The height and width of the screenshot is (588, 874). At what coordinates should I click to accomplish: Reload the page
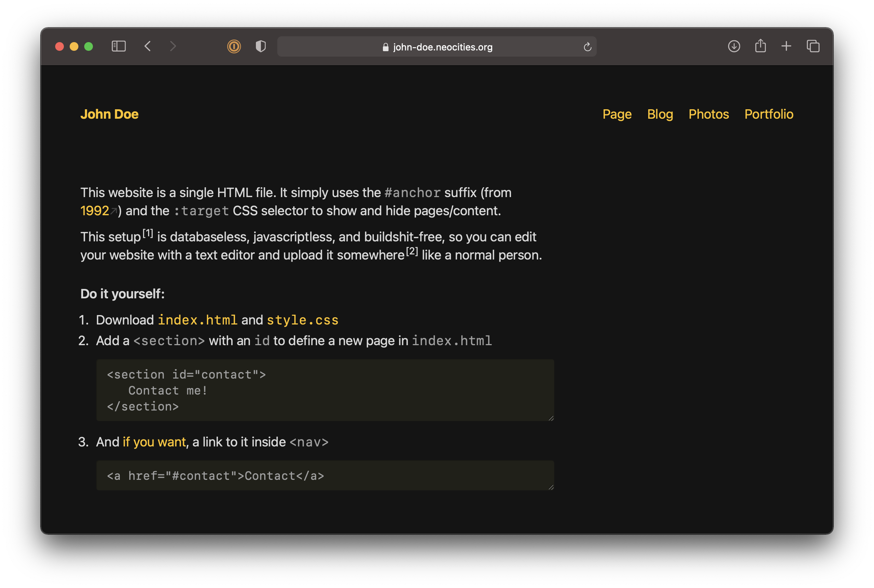[587, 47]
